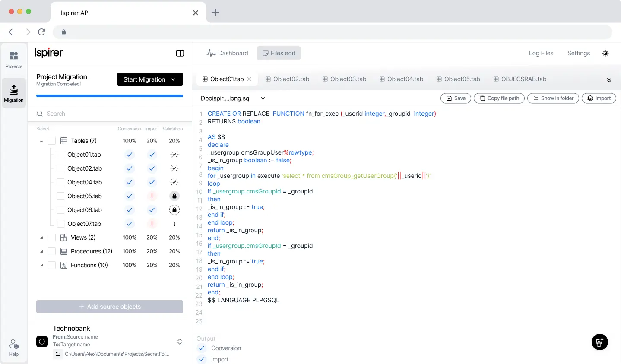Click the search magnifier icon
The image size is (621, 364).
point(40,114)
